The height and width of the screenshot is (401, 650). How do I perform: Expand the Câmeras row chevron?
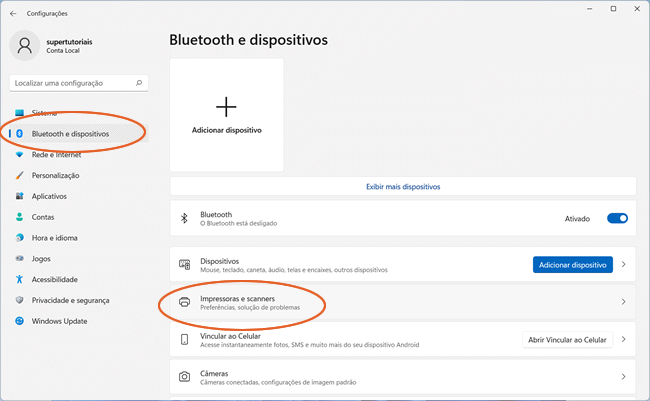tap(624, 377)
